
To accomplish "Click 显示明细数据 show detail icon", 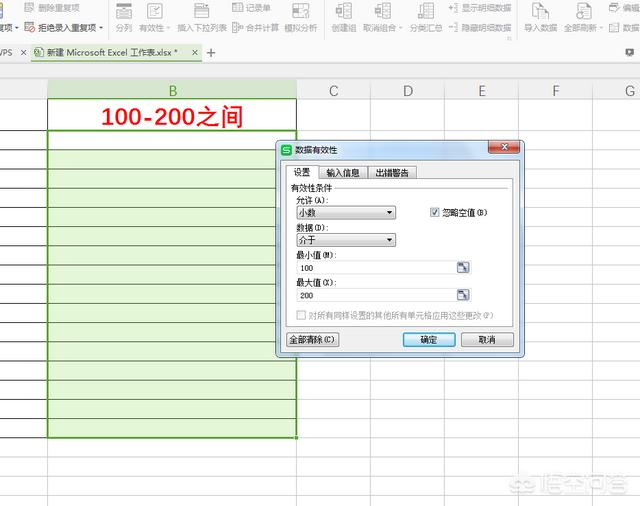I will 453,8.
